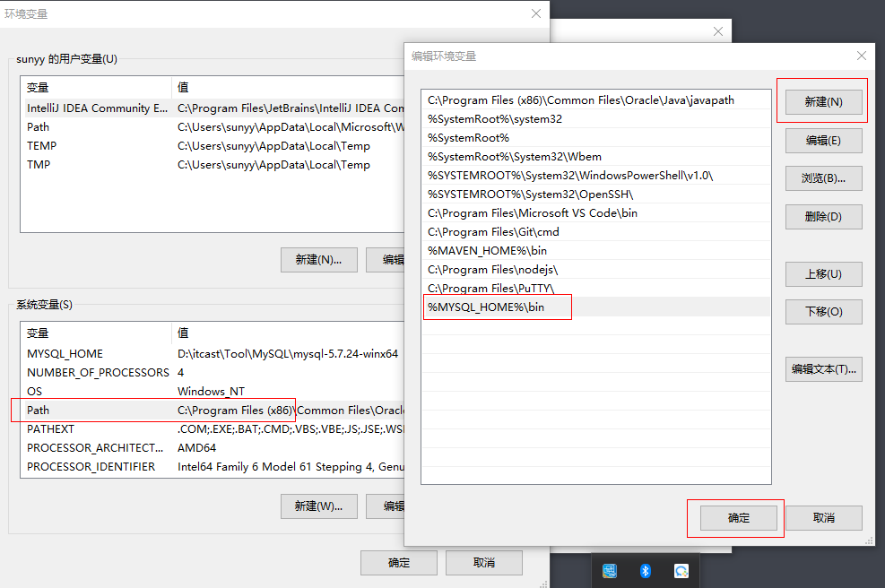Close the 环境变量 window
This screenshot has height=588, width=885.
536,13
